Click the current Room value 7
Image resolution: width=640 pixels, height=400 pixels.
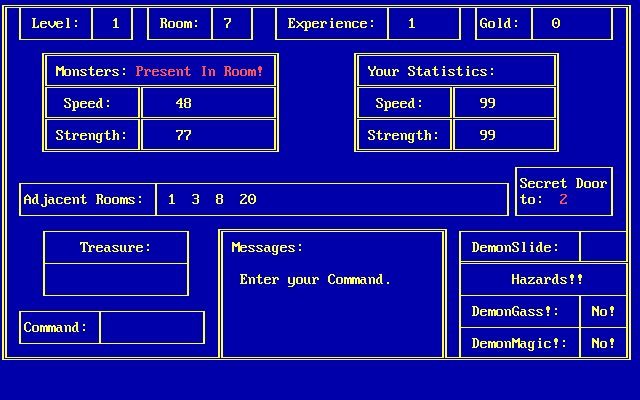coord(227,23)
